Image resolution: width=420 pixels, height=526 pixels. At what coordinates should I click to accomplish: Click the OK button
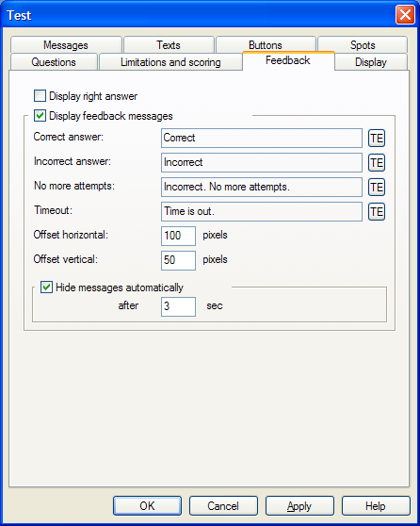click(x=147, y=505)
